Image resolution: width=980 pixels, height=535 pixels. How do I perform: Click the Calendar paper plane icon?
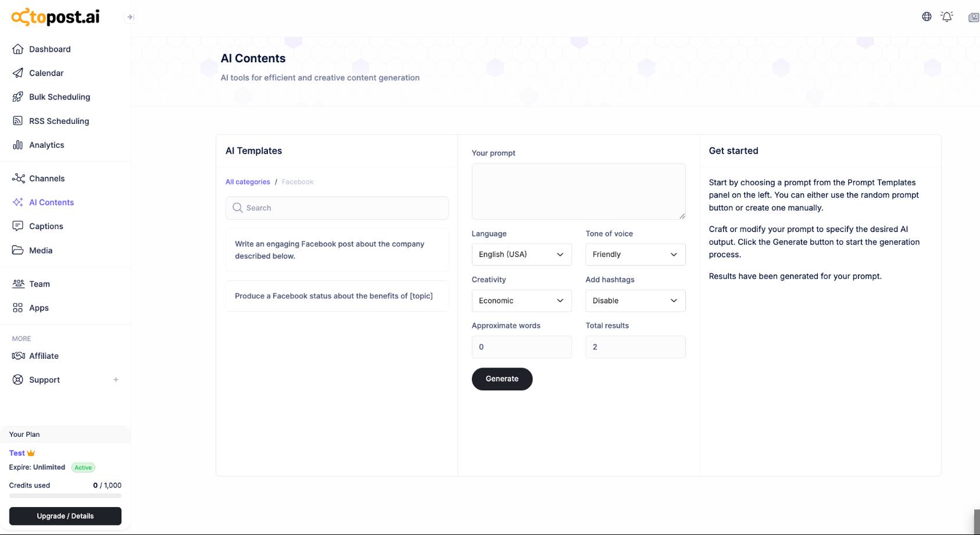coord(18,73)
